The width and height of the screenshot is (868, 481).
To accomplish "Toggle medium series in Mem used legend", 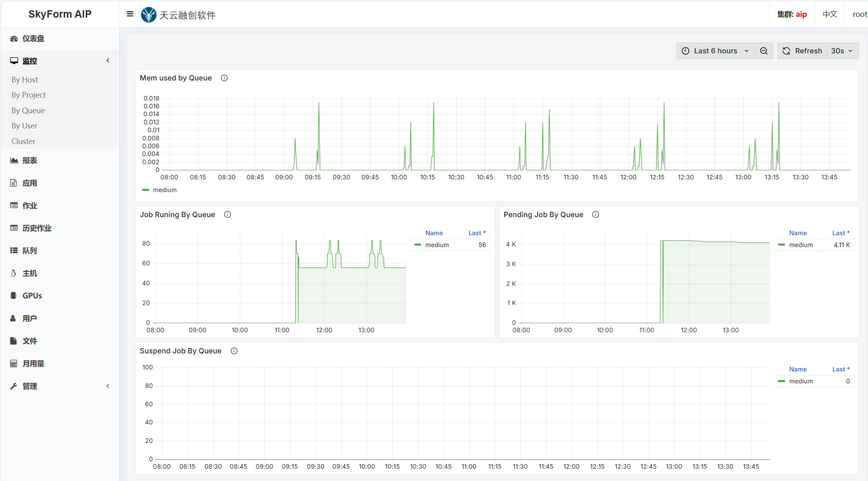I will click(164, 190).
